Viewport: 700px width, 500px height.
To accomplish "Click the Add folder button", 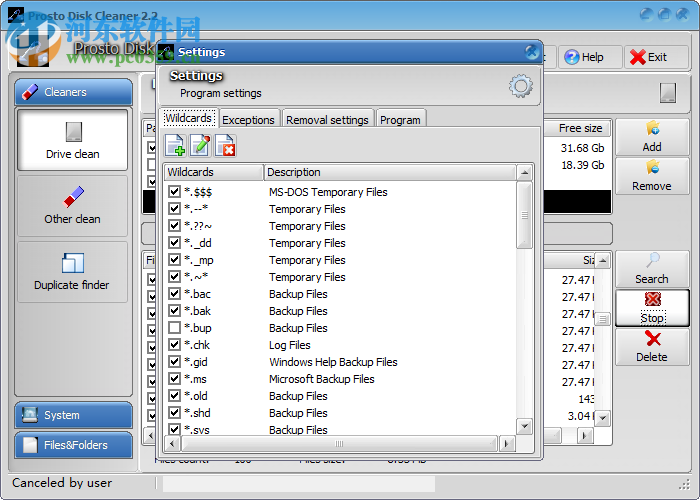I will 652,137.
